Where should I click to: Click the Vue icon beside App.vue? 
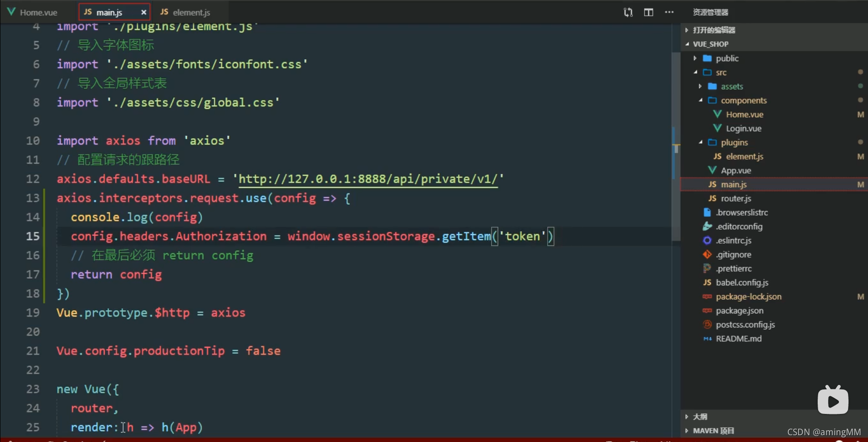712,170
